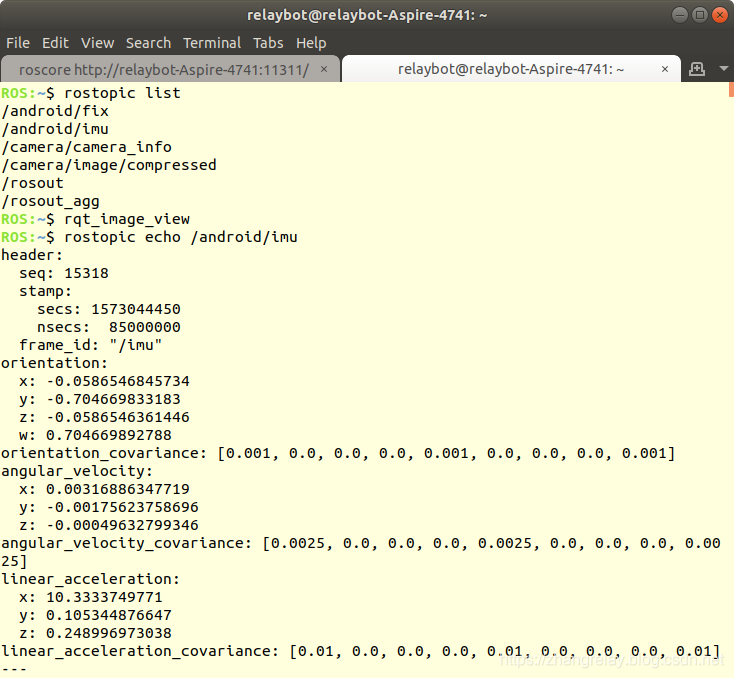The height and width of the screenshot is (678, 734).
Task: Maximize the terminal window
Action: tap(699, 15)
